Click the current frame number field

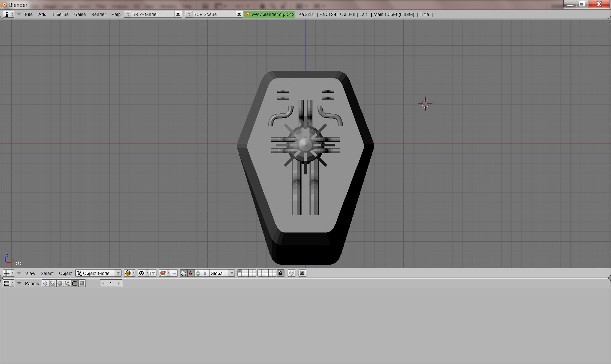click(x=111, y=283)
